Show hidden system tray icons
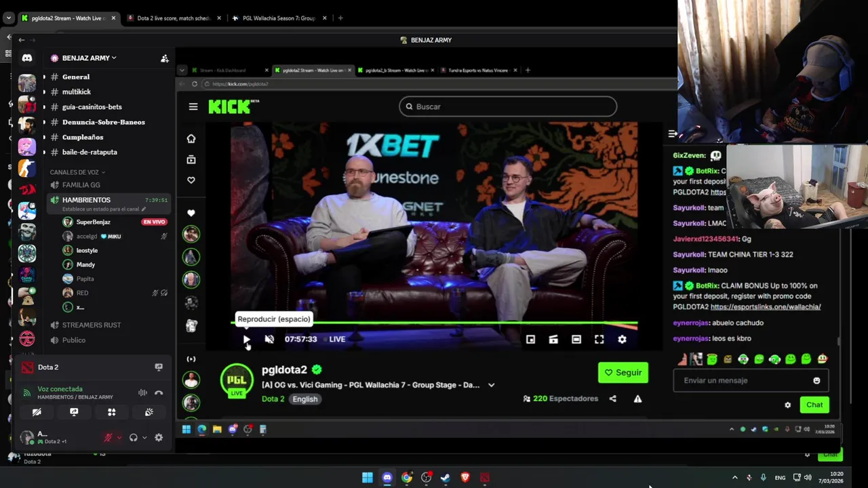 pyautogui.click(x=734, y=477)
